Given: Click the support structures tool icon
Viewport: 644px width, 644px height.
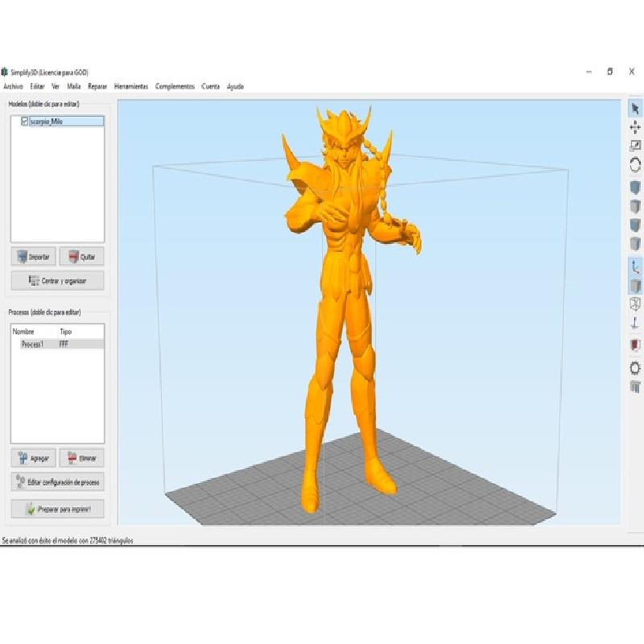Looking at the screenshot, I should coord(634,387).
